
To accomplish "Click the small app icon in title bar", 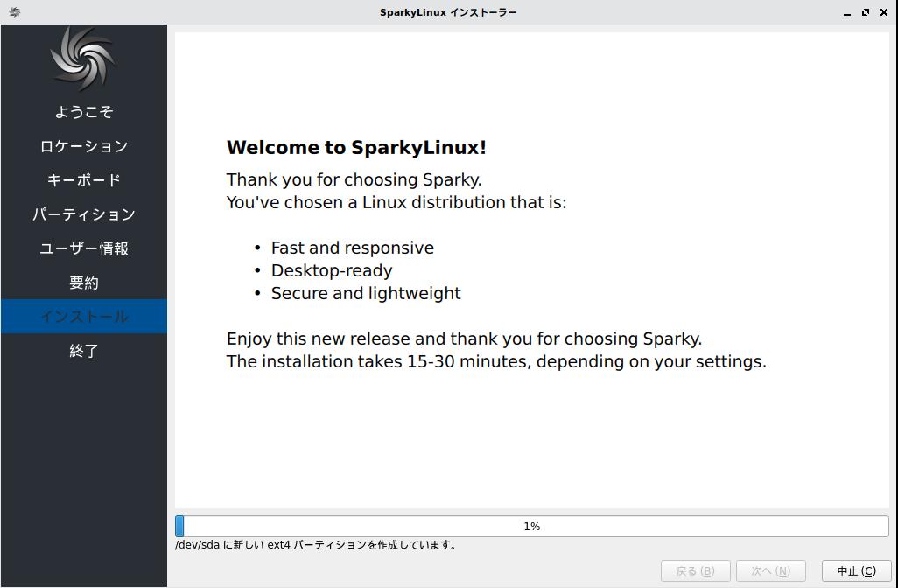I will [x=15, y=12].
